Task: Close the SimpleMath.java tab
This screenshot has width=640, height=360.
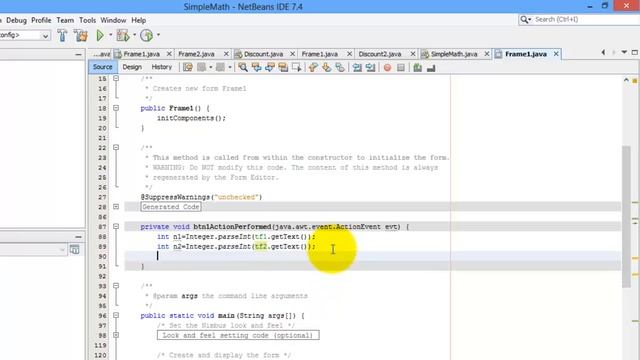Action: click(487, 54)
